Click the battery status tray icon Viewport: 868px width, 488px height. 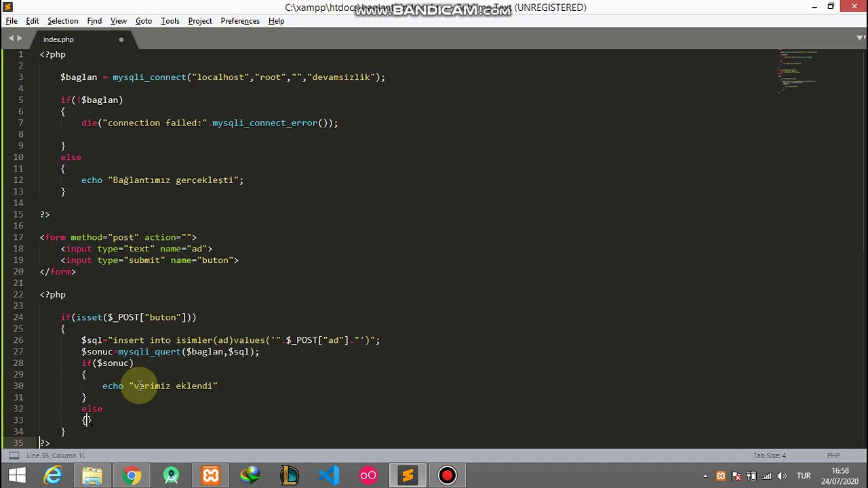[752, 476]
